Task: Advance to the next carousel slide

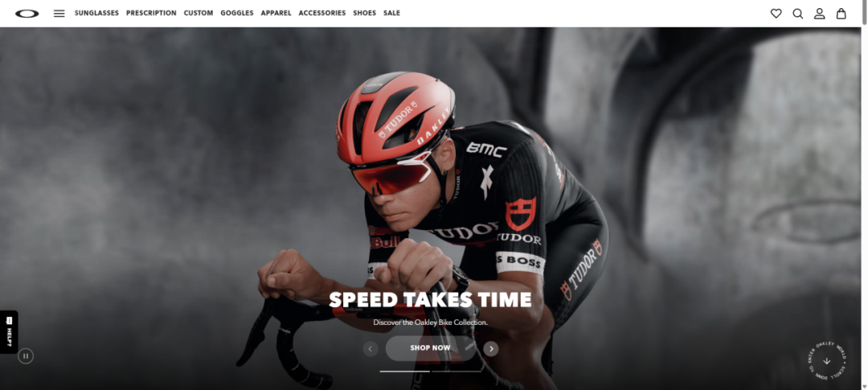Action: (x=491, y=348)
